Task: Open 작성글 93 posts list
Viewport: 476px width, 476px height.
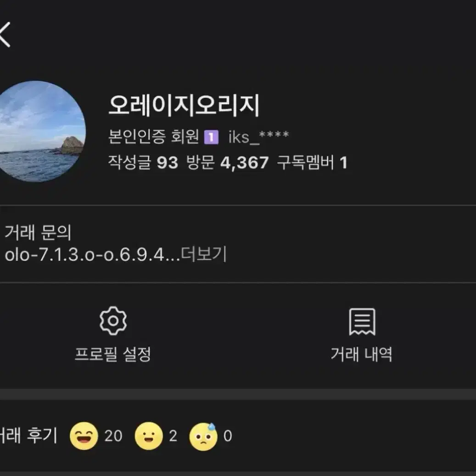Action: [x=143, y=162]
